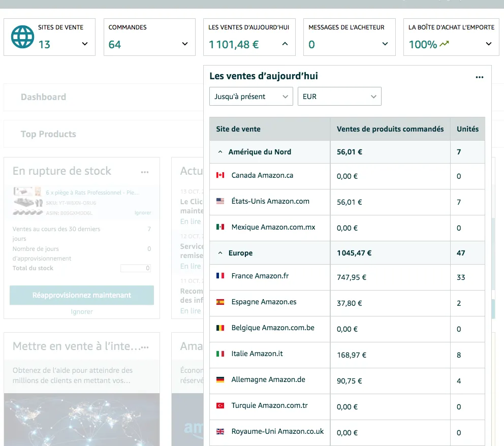Click the SKU: YT-W6XN-ORU6 text
Viewport: 504px width, 446px height.
[x=71, y=203]
